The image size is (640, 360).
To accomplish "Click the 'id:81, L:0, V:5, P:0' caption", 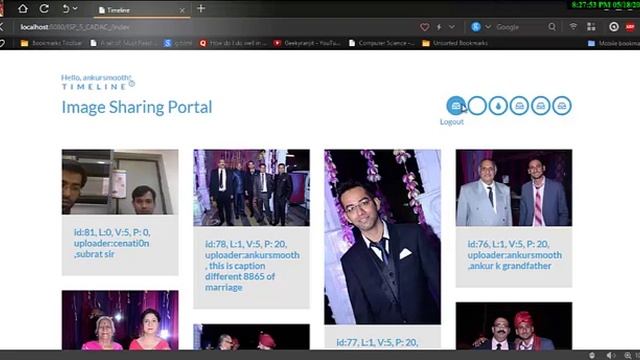I will coord(112,232).
